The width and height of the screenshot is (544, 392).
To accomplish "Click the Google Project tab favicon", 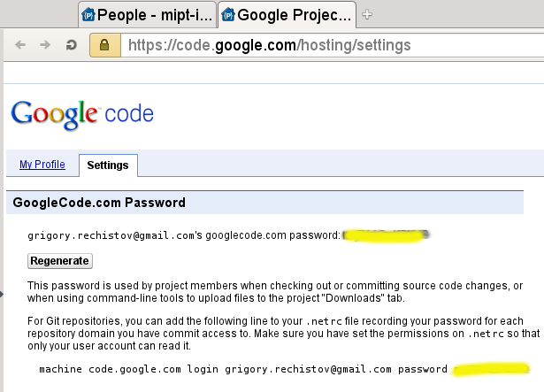I will click(x=228, y=14).
